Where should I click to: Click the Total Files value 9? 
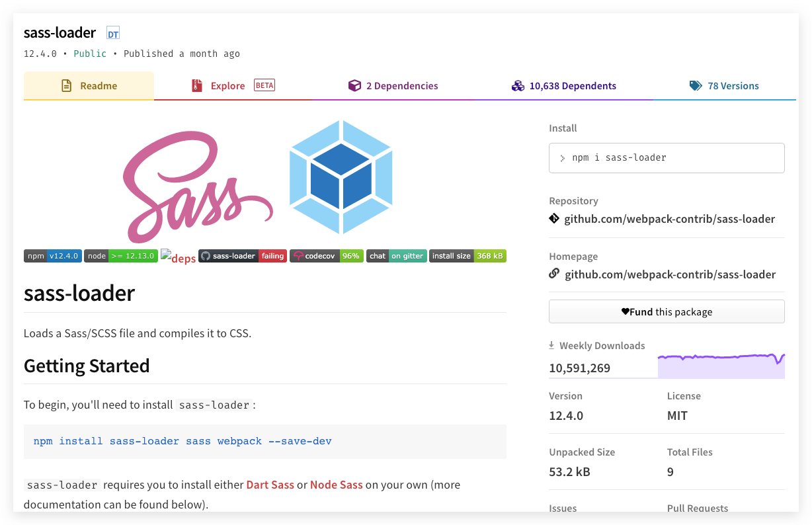pyautogui.click(x=670, y=472)
